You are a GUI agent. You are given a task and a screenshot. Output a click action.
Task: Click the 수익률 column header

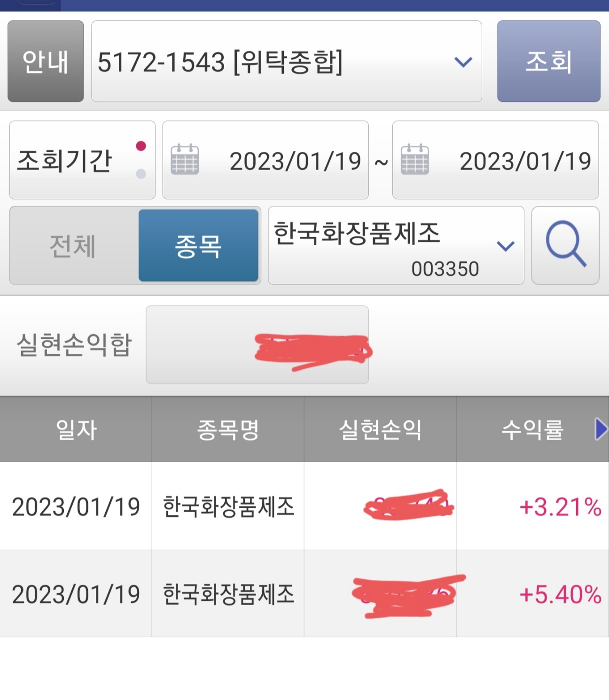tap(532, 429)
